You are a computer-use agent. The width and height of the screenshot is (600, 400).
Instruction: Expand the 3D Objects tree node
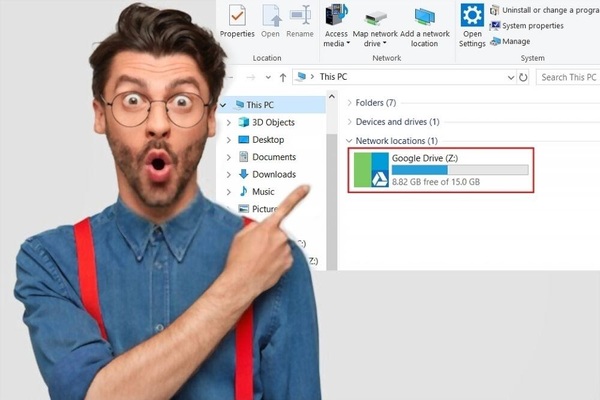(228, 122)
